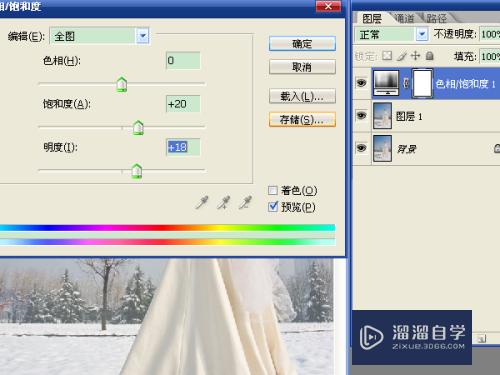Click the Hue/Saturation adjustment layer icon
The width and height of the screenshot is (500, 375).
pos(386,83)
